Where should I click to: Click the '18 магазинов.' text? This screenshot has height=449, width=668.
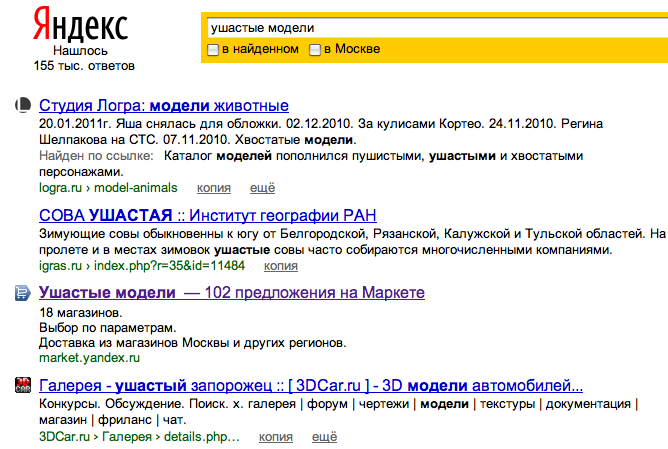(81, 313)
